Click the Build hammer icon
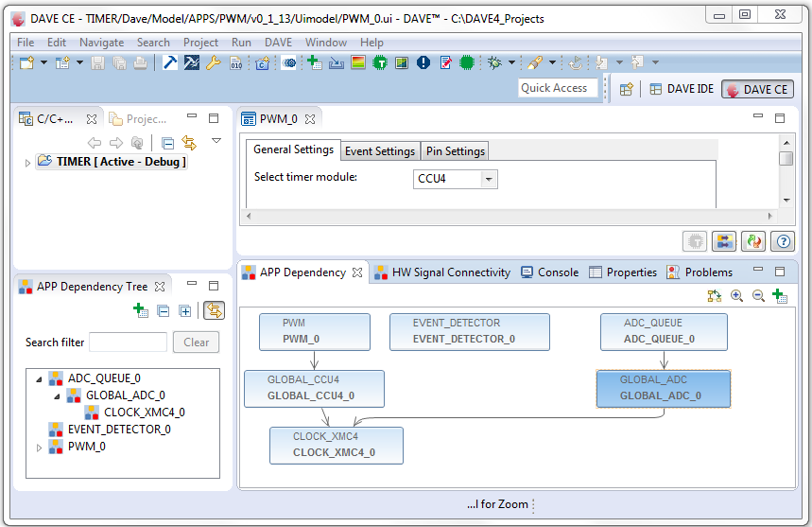 (x=170, y=62)
